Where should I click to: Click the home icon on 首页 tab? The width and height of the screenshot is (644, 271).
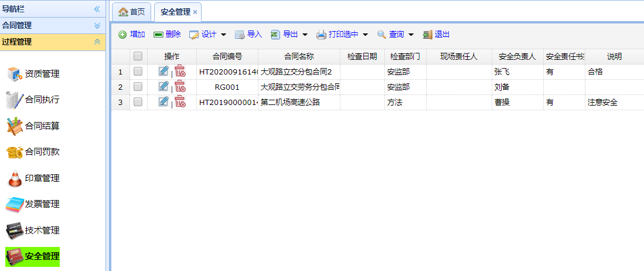123,12
